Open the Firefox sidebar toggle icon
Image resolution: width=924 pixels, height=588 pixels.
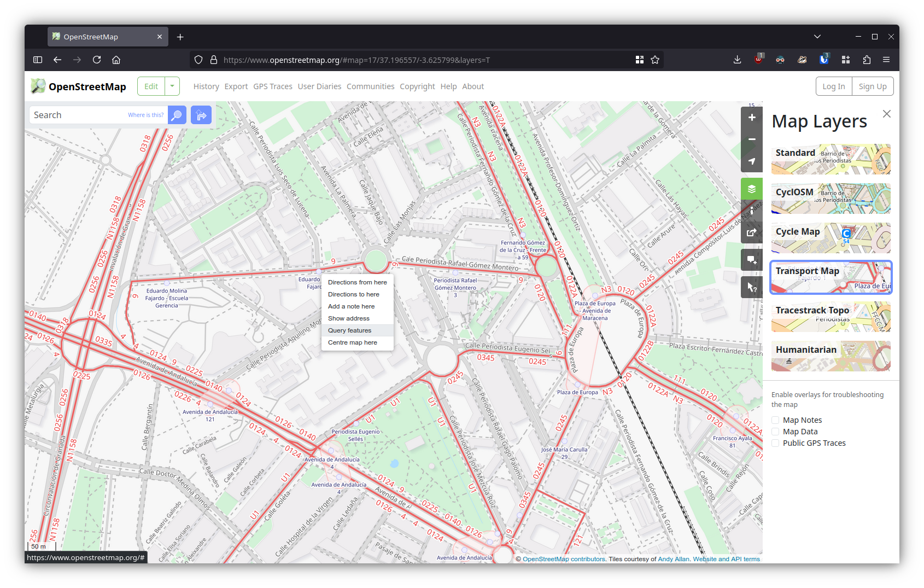click(x=38, y=60)
